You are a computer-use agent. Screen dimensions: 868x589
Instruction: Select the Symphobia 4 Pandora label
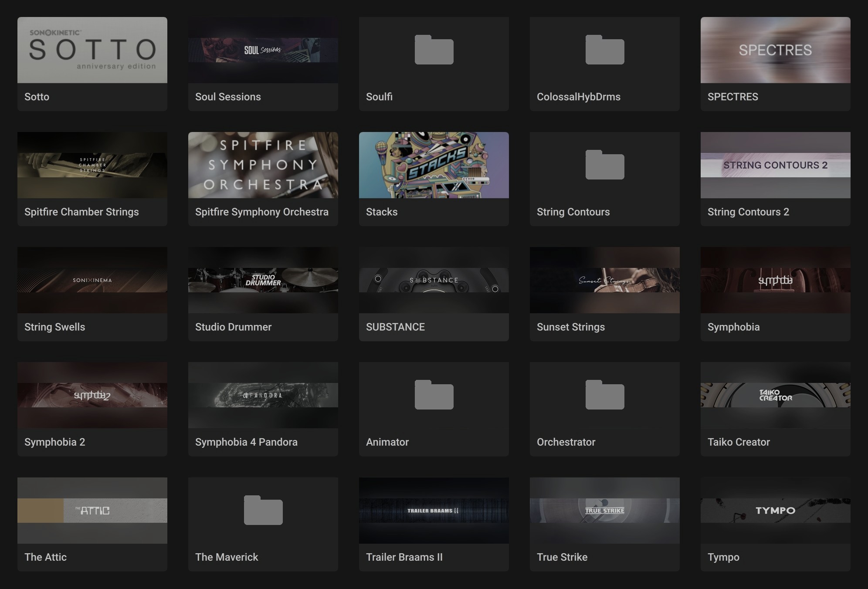[x=246, y=442]
